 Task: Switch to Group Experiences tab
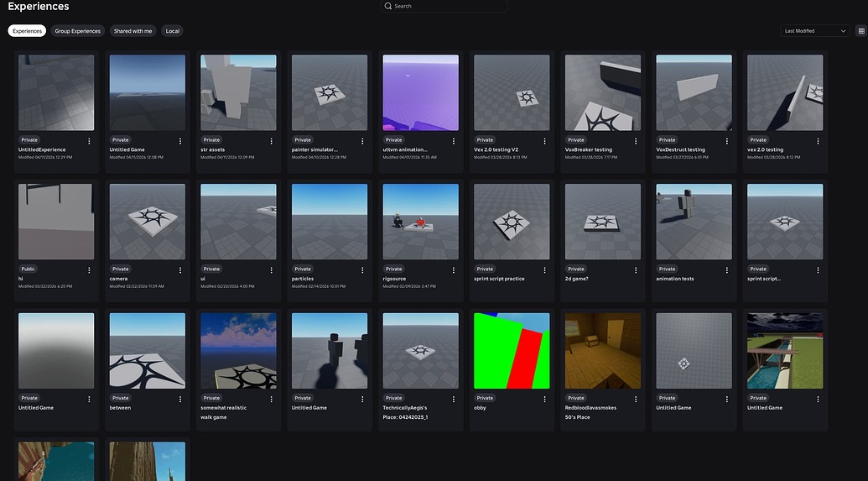77,31
